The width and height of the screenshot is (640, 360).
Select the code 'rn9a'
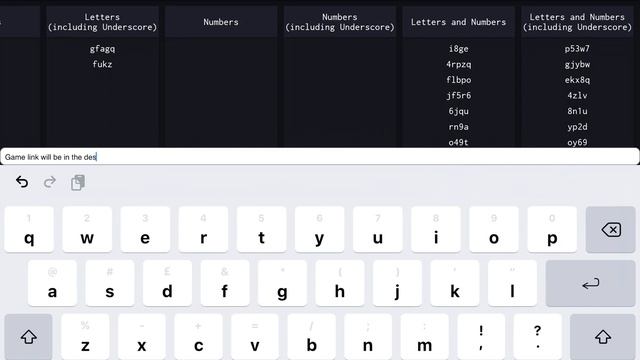tap(458, 127)
